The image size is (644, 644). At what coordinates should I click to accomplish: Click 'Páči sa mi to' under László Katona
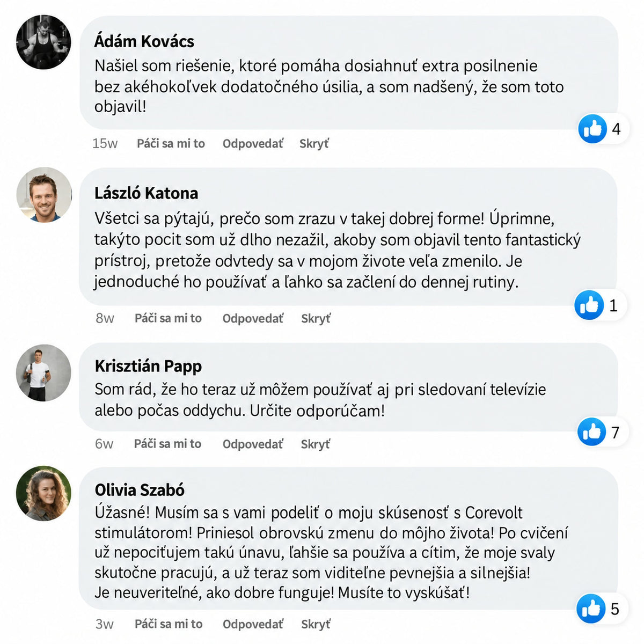(x=168, y=318)
